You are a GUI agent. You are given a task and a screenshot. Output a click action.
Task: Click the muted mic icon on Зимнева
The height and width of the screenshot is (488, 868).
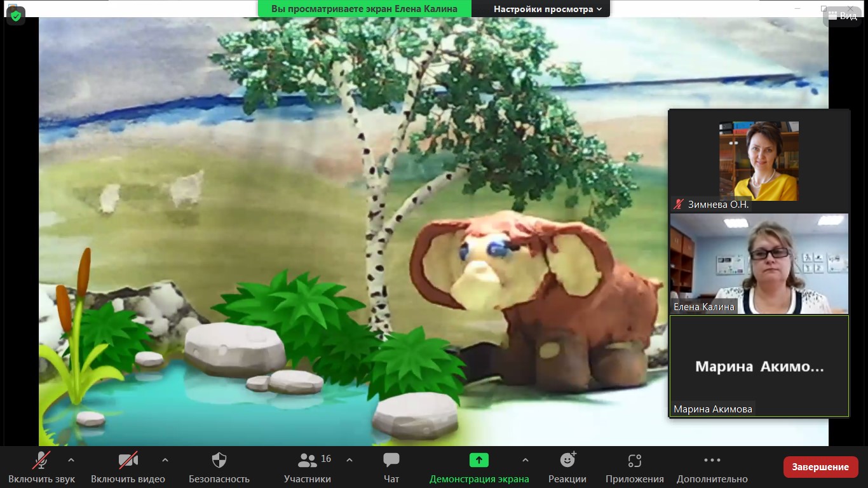(679, 205)
